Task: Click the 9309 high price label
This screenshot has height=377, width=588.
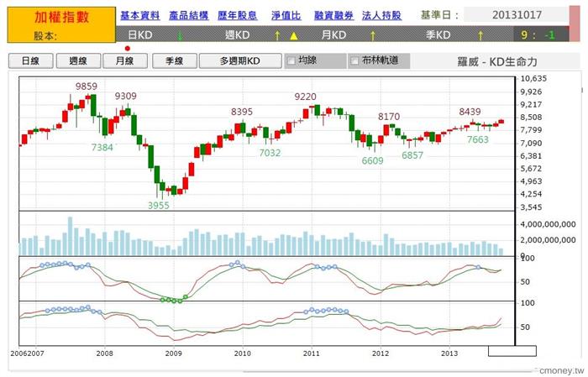Action: click(x=126, y=97)
